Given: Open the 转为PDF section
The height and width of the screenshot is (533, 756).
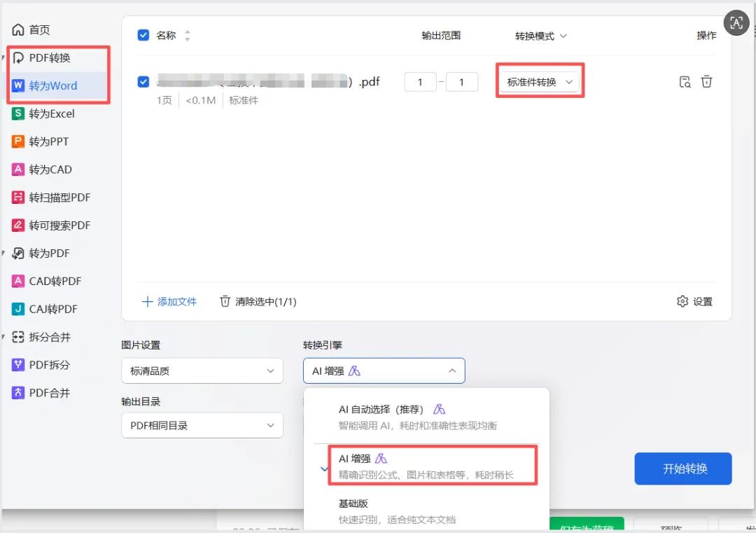Looking at the screenshot, I should 41,254.
